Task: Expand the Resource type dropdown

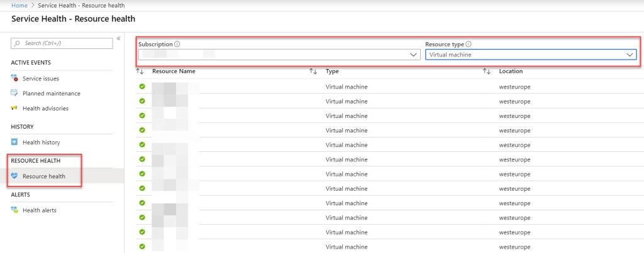Action: pos(531,55)
